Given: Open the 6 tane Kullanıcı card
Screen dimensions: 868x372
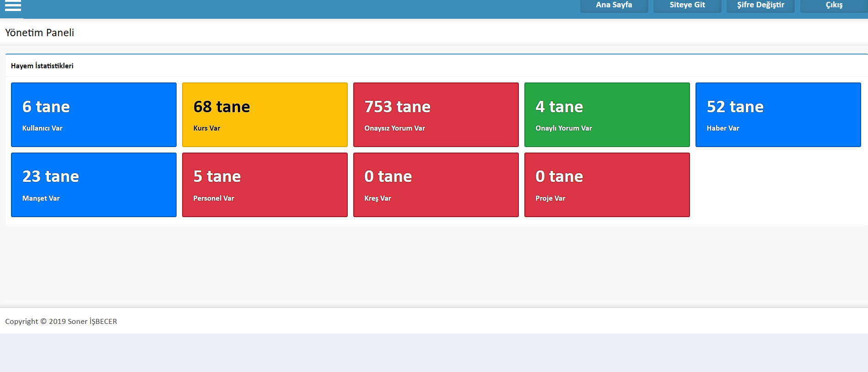Looking at the screenshot, I should (x=93, y=115).
